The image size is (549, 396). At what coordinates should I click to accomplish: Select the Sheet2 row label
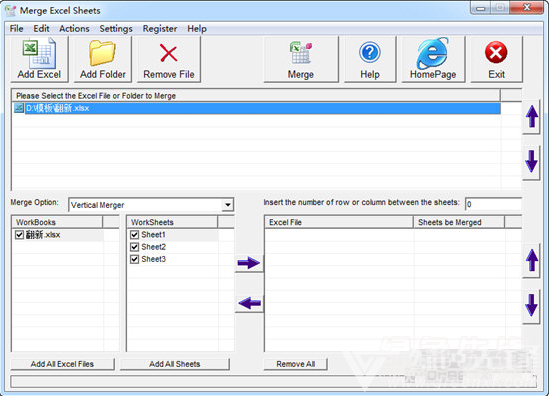point(153,247)
